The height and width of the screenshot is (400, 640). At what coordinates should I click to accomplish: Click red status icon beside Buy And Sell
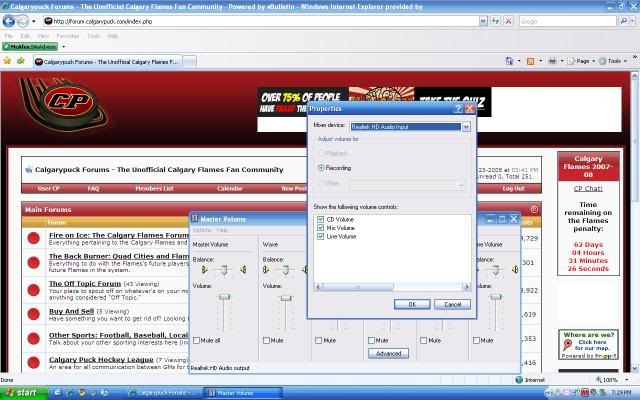point(33,314)
